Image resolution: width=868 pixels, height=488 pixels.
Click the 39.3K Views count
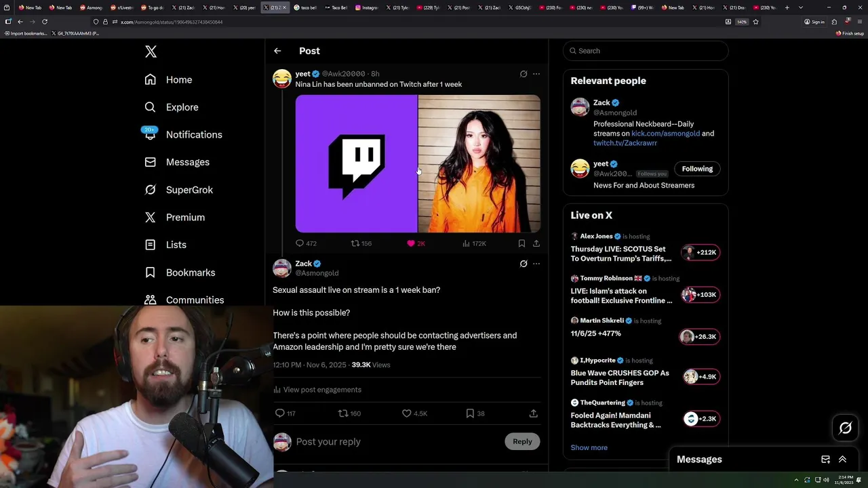tap(371, 365)
